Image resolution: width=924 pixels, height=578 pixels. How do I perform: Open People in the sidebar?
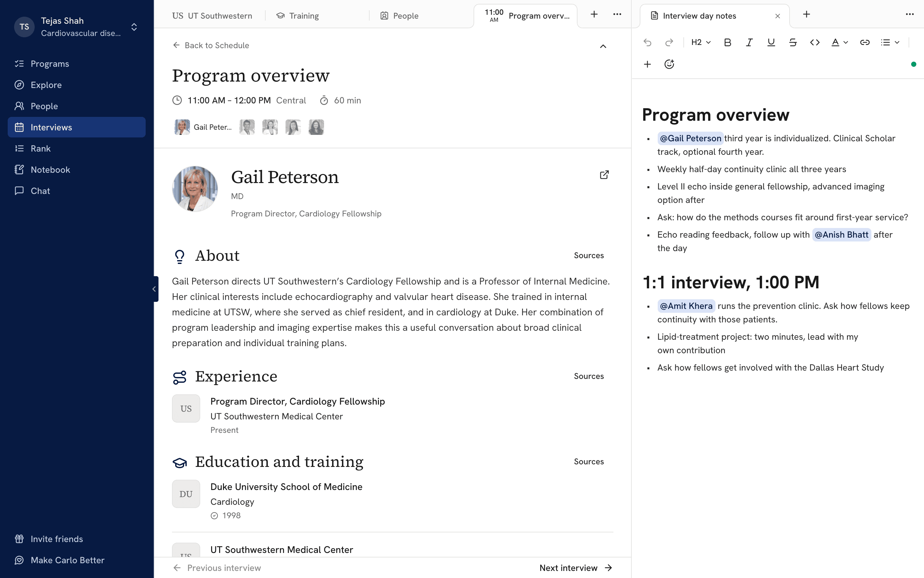[76, 106]
